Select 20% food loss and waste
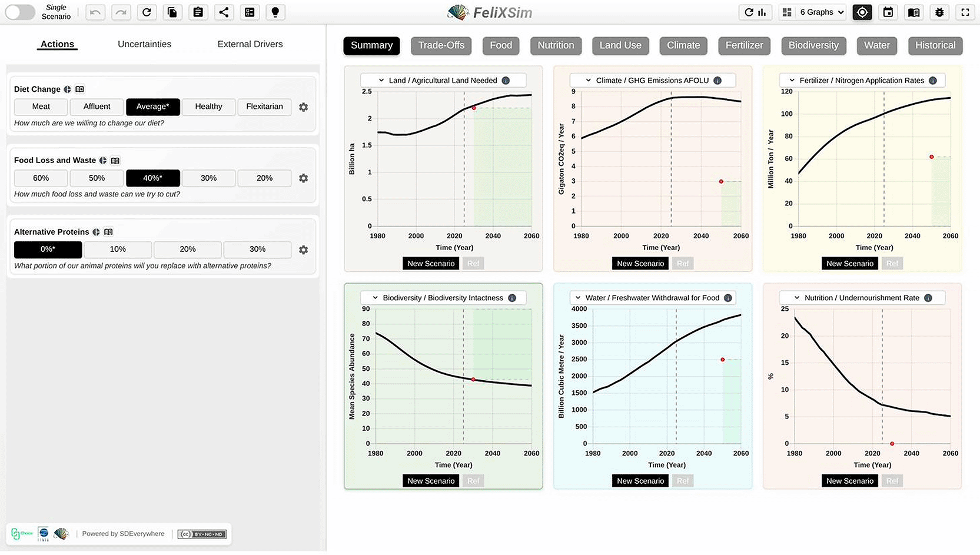Screen dimensions: 980x555 click(x=265, y=178)
